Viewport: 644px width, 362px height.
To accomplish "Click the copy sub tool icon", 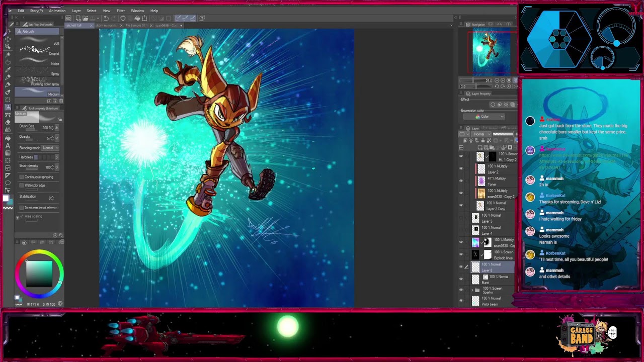I will coord(55,101).
